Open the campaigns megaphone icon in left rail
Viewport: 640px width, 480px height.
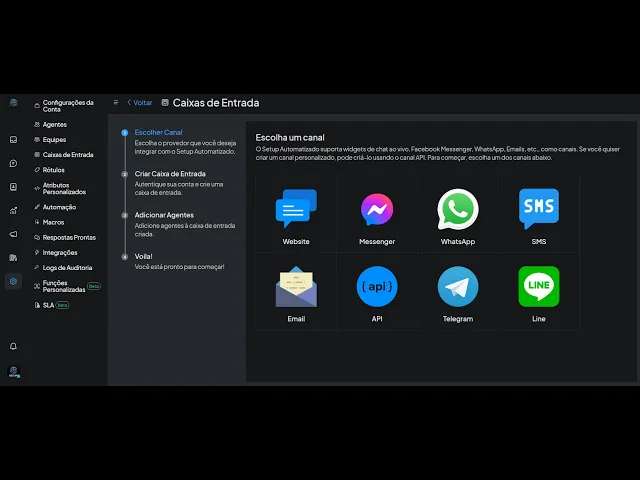pyautogui.click(x=13, y=234)
